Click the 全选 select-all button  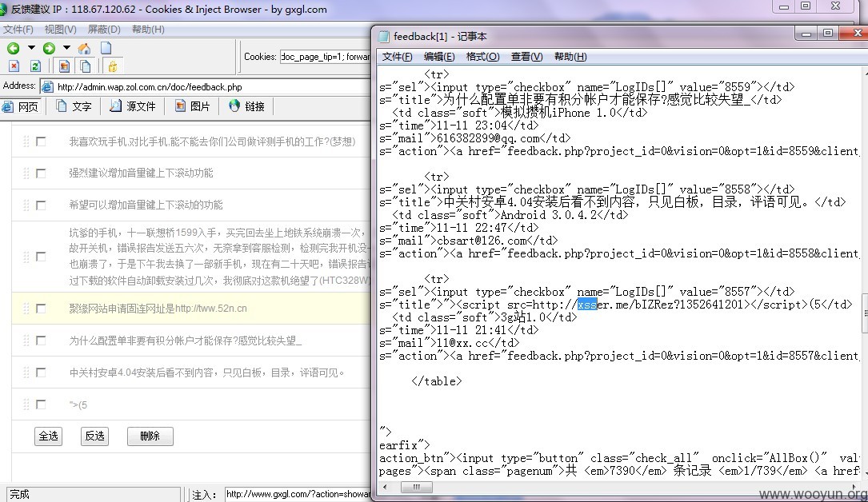tap(48, 436)
